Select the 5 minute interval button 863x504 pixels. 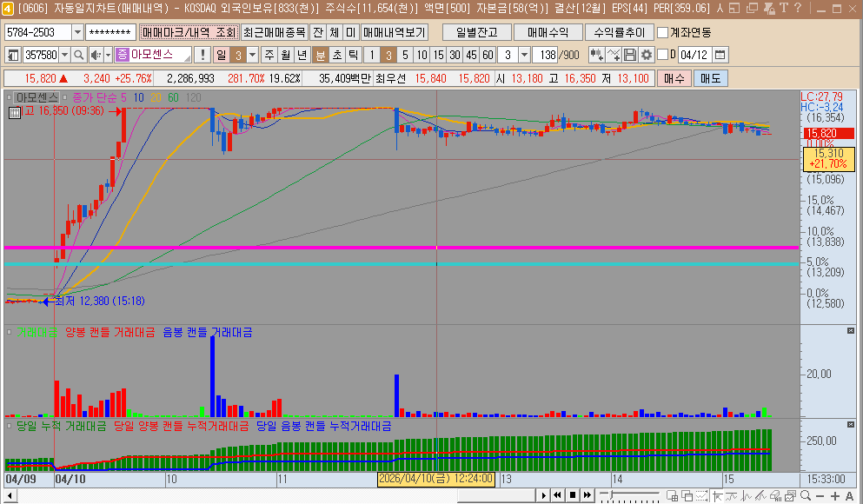tap(405, 55)
